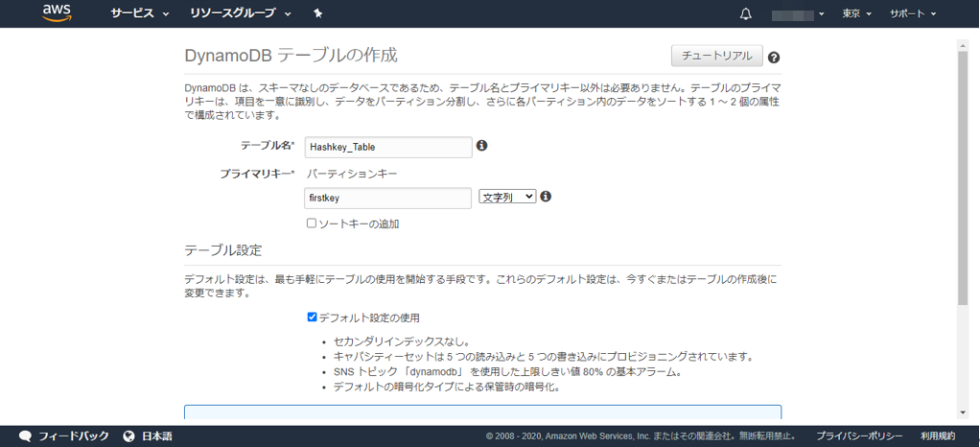Click the globe language icon

(129, 435)
